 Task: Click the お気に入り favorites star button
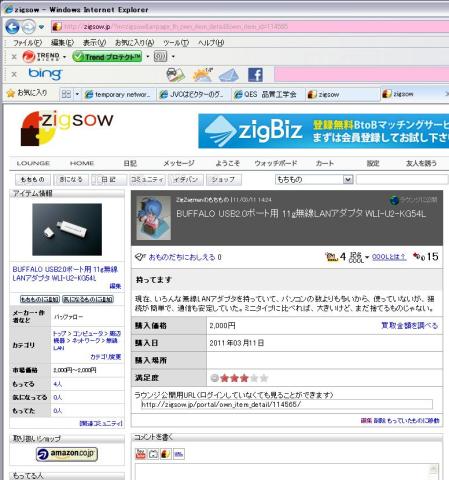[27, 93]
